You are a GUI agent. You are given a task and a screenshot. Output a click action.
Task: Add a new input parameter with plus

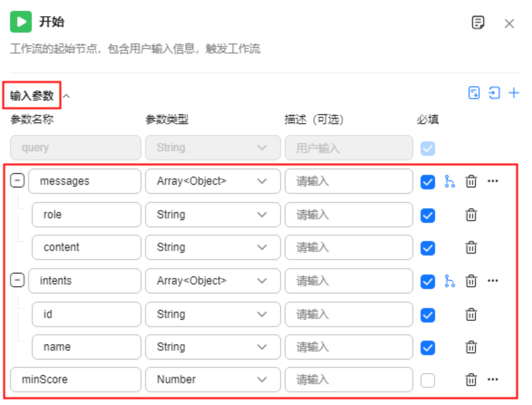tap(514, 93)
